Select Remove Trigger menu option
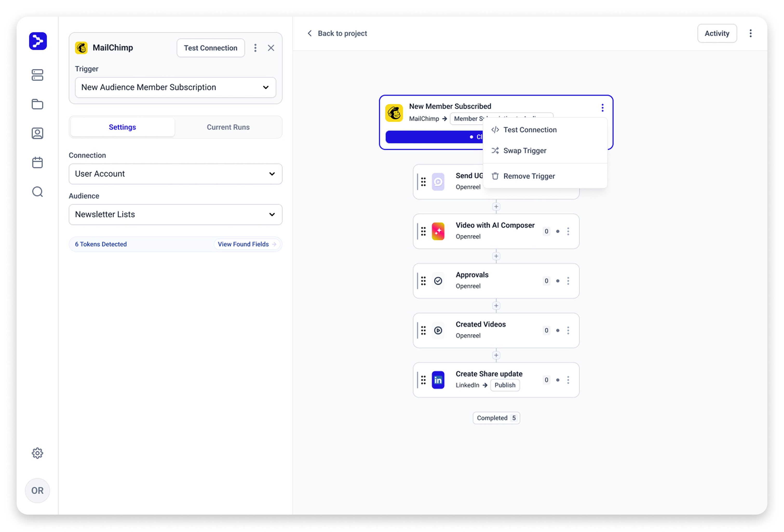 tap(529, 176)
